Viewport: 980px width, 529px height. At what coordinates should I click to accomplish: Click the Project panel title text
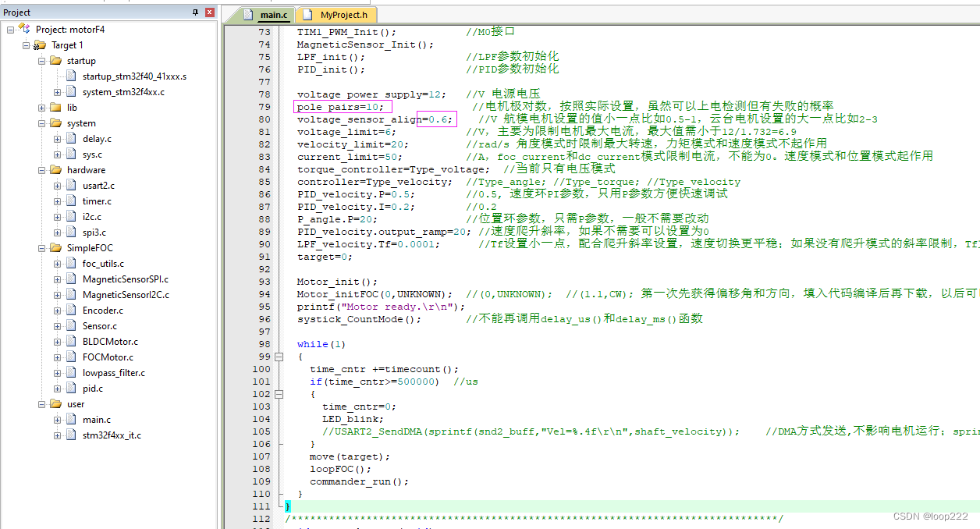pos(17,12)
